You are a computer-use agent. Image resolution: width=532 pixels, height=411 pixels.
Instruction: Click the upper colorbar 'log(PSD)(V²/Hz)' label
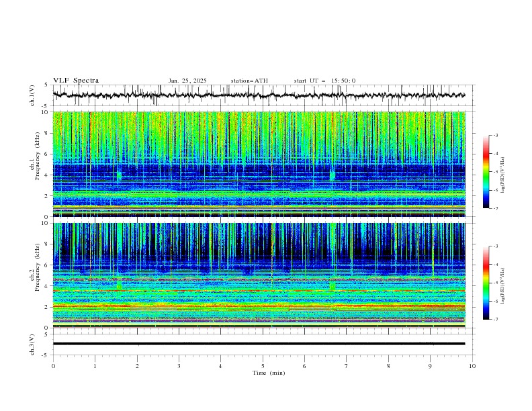coord(502,175)
